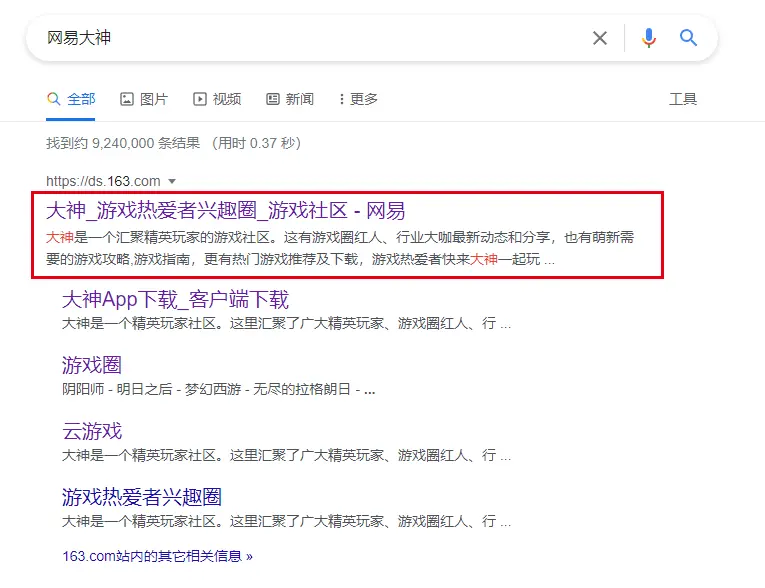Image resolution: width=765 pixels, height=588 pixels.
Task: Expand dropdown arrow next to ds.163.com
Action: 172,182
